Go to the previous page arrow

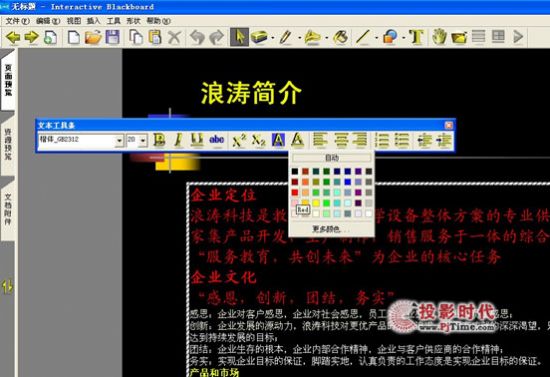[x=13, y=37]
